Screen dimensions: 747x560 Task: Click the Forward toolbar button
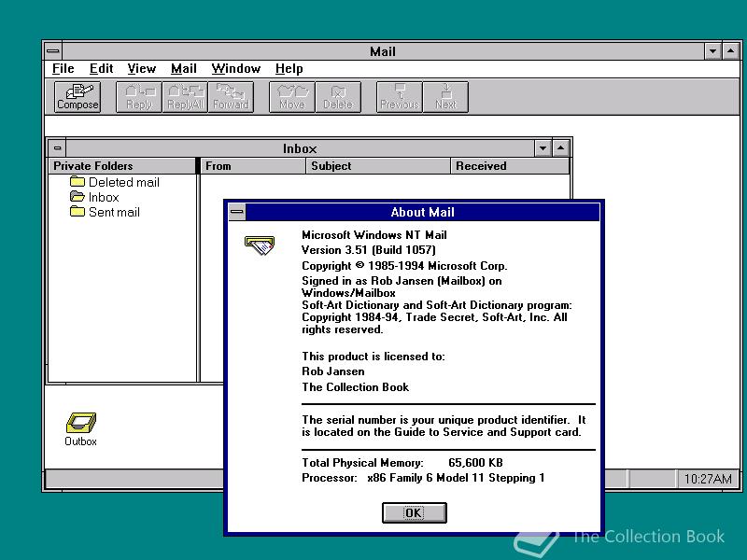tap(231, 97)
